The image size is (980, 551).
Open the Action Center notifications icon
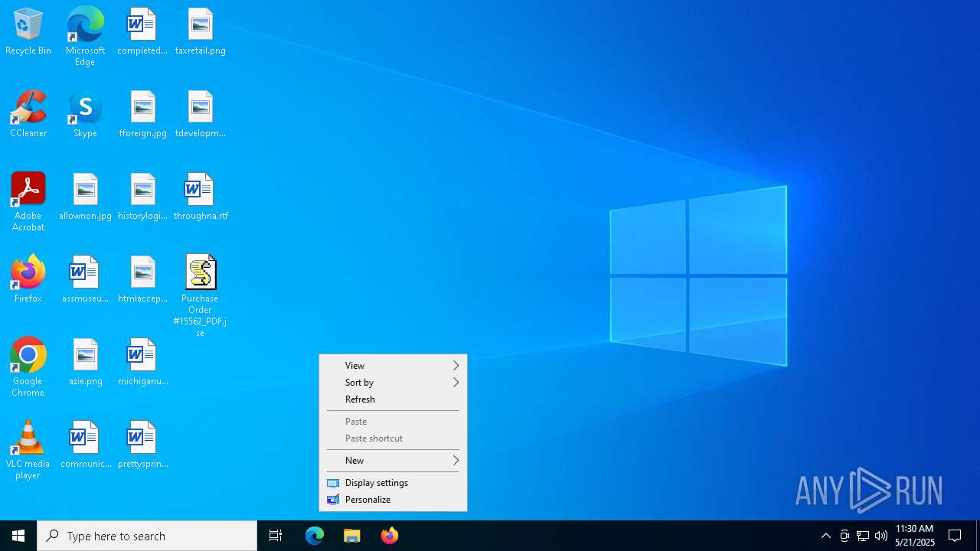tap(955, 536)
